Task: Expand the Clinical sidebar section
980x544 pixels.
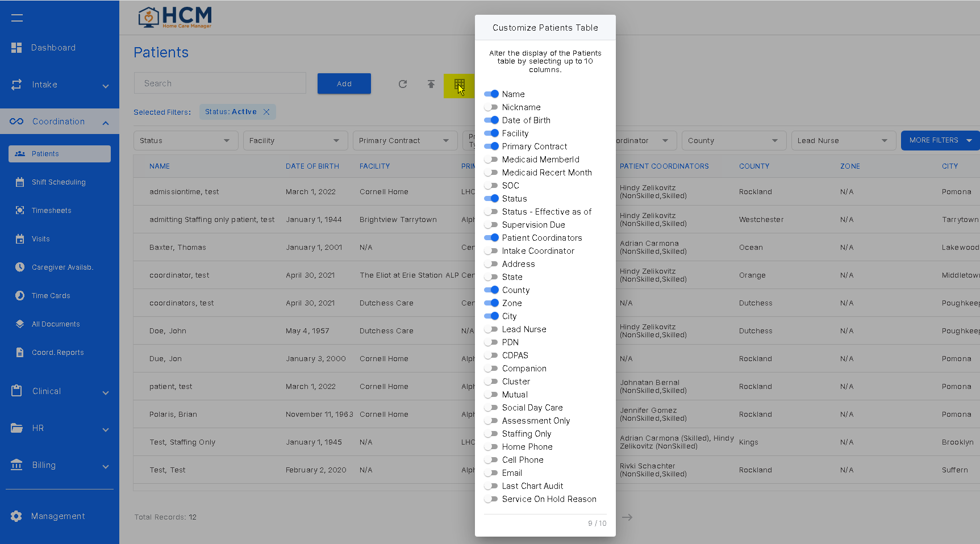Action: point(105,393)
